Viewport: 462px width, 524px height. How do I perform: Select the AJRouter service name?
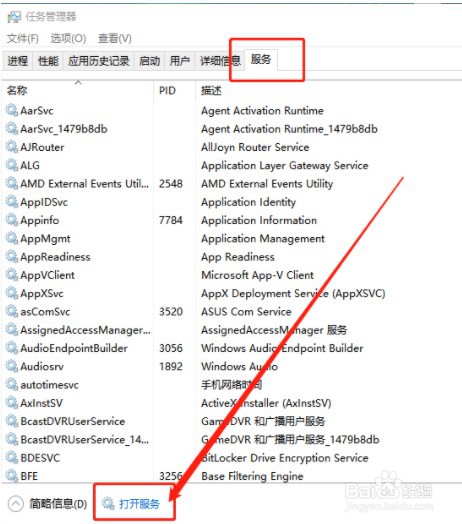pos(42,147)
